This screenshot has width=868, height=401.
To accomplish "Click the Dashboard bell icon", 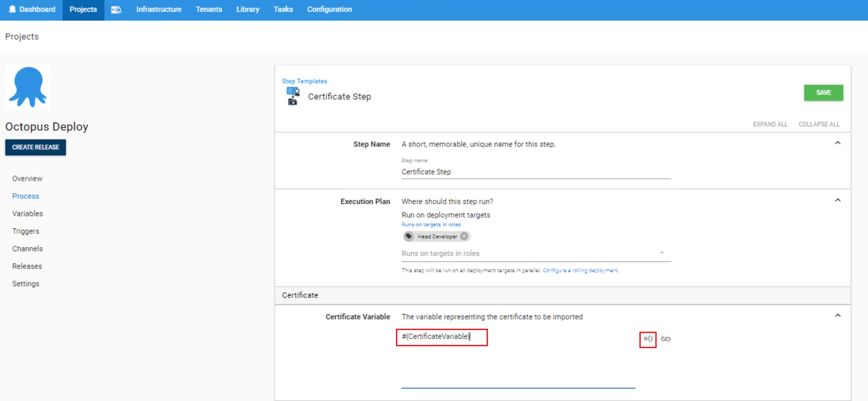I will tap(12, 9).
